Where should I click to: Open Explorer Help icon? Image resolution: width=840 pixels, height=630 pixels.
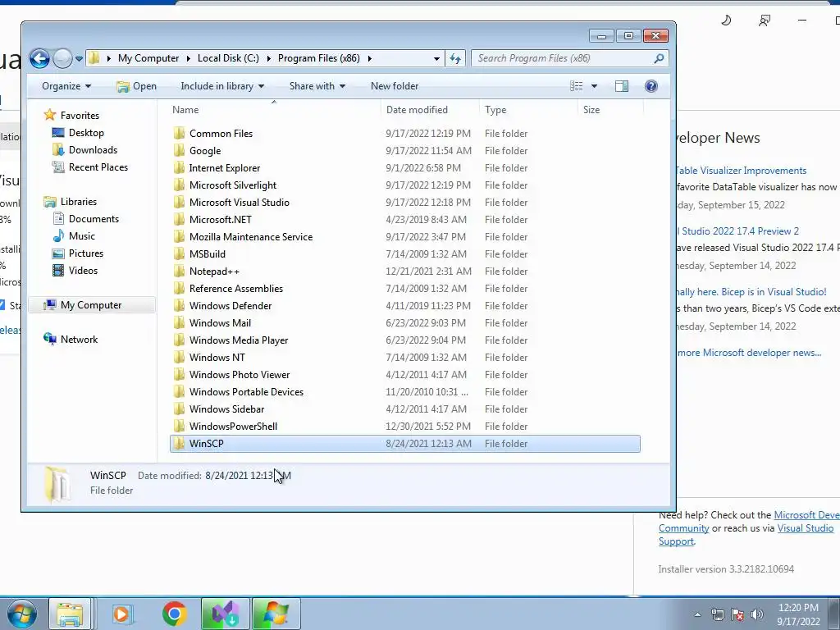[x=651, y=86]
